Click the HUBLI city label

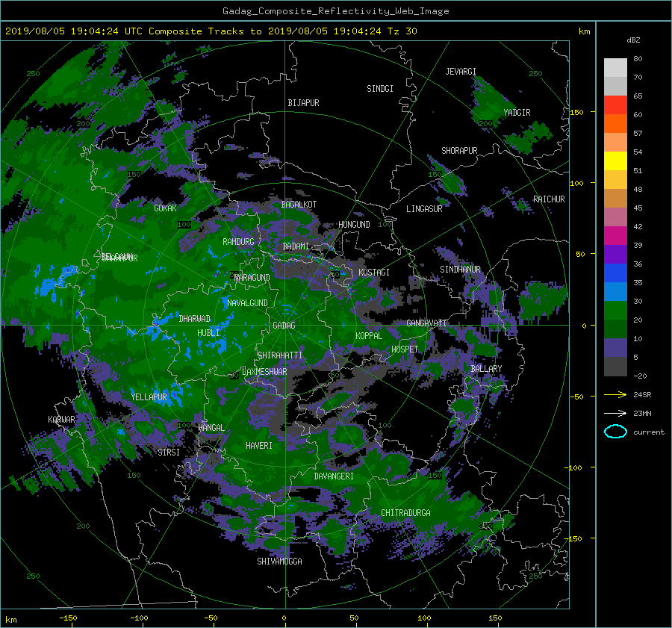pos(208,333)
